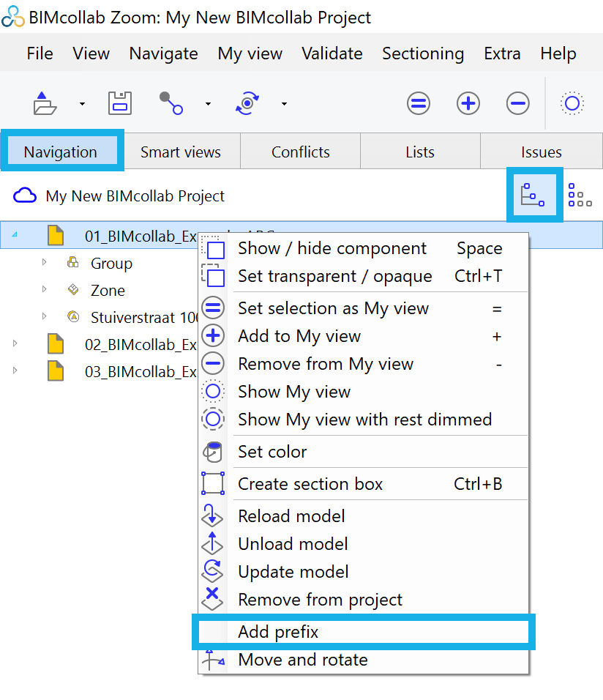Click the Zone node icon in tree

pos(73,290)
